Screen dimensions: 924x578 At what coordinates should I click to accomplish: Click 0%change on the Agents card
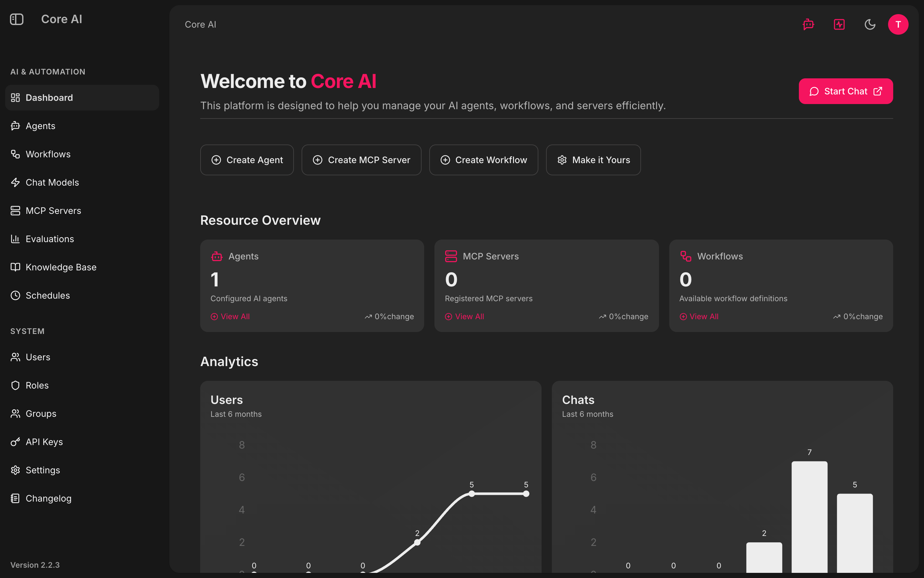pos(389,317)
